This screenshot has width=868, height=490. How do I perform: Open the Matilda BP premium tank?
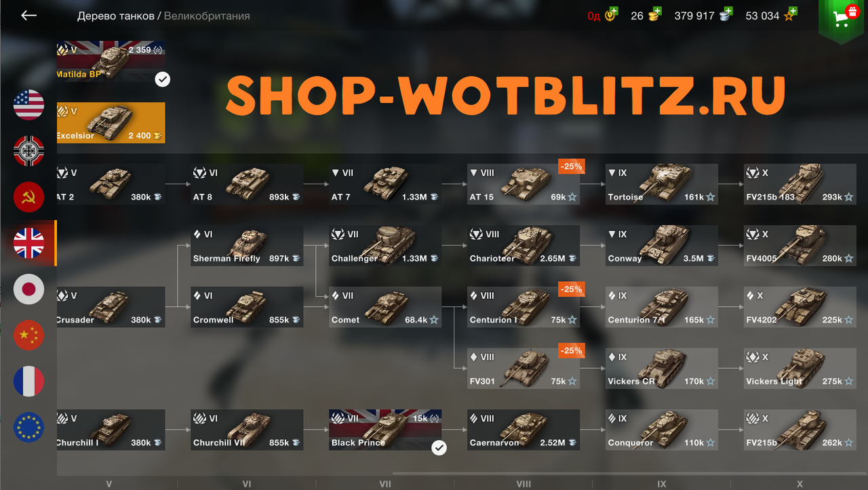111,61
